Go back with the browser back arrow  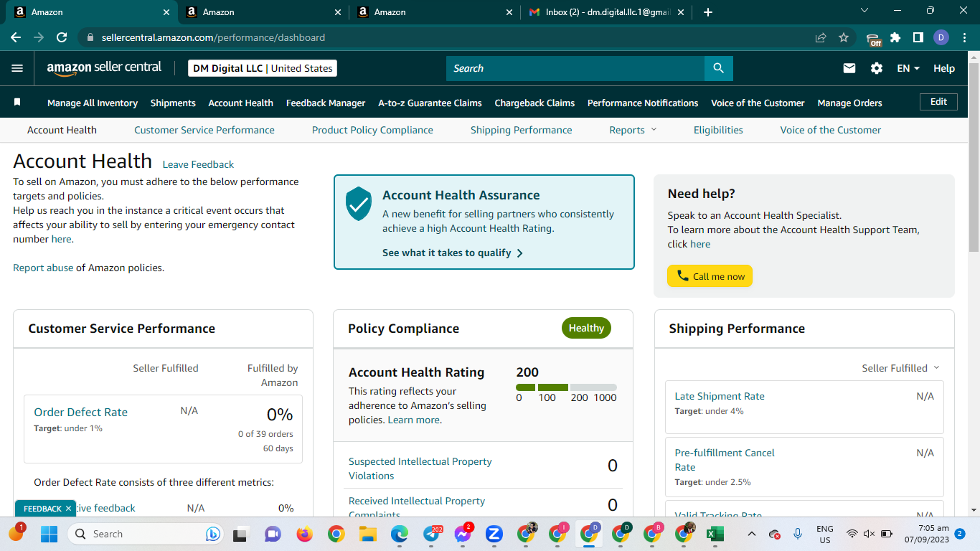point(16,37)
